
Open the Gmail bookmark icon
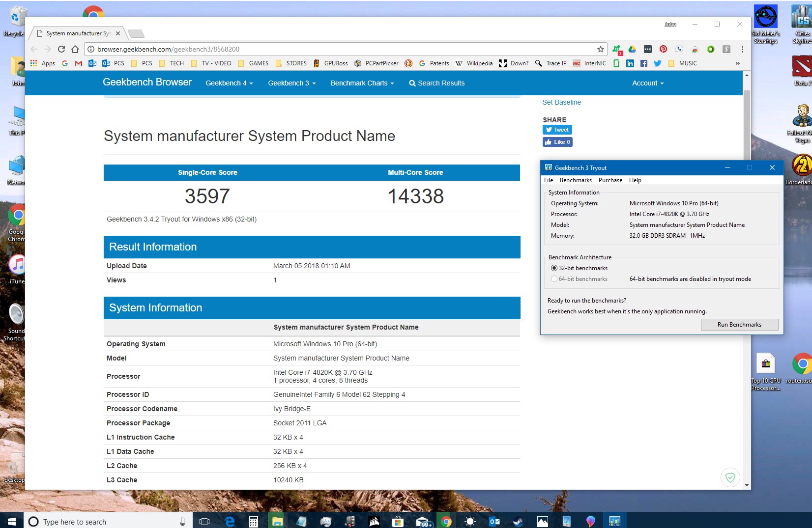click(x=79, y=63)
